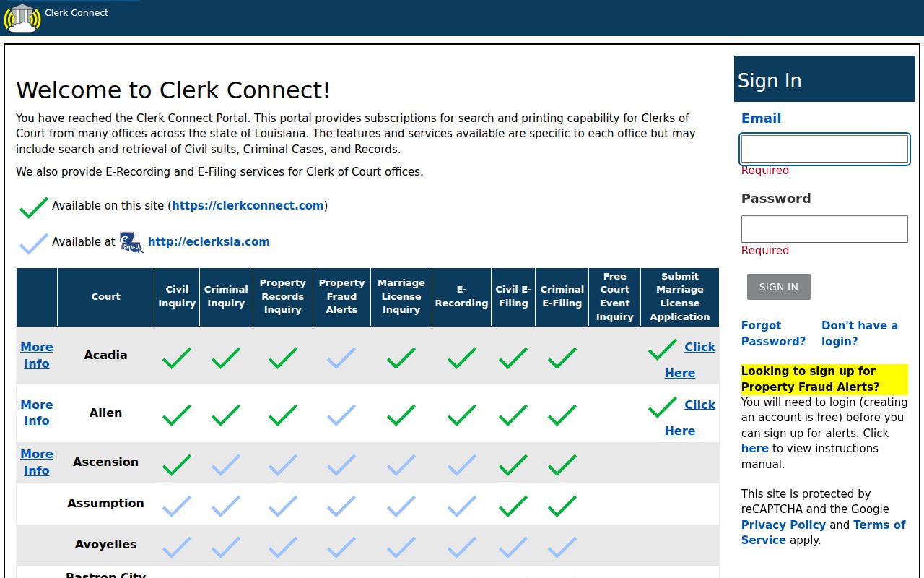This screenshot has width=924, height=578.
Task: Open the Don't have a login? link
Action: 860,333
